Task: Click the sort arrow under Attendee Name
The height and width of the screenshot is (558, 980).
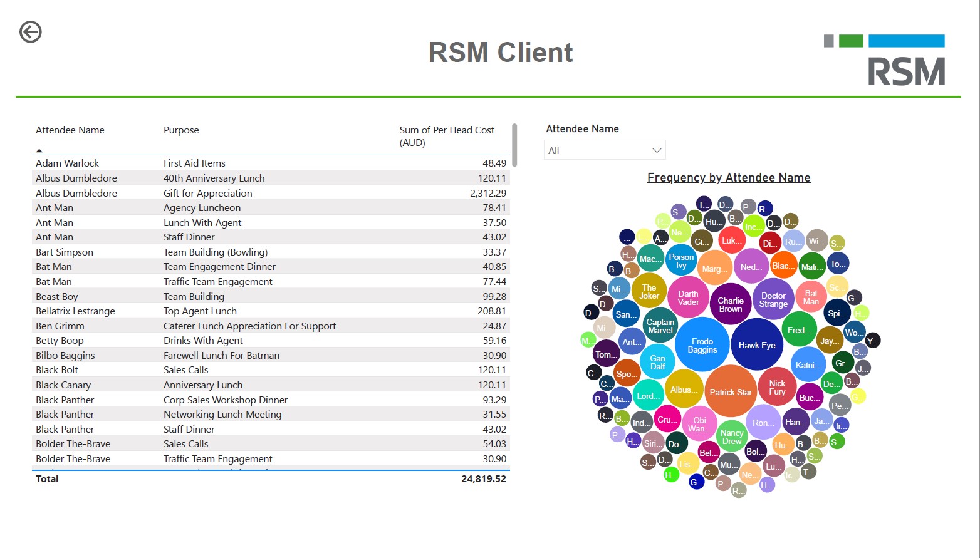Action: pos(39,151)
